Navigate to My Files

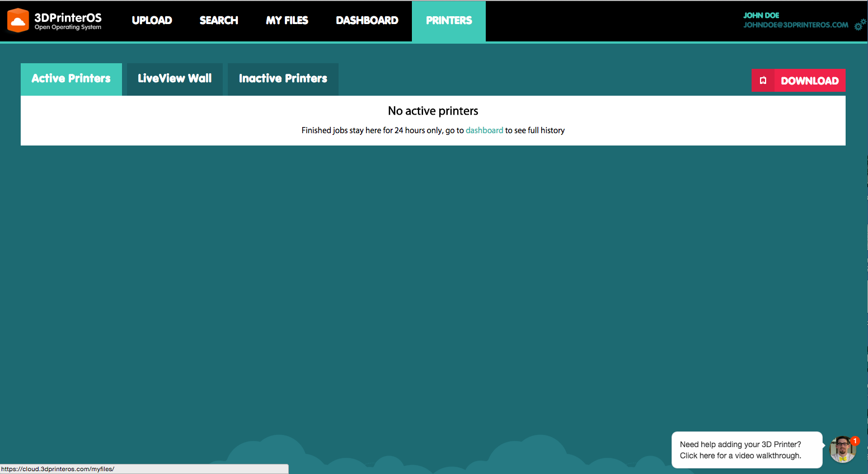click(287, 21)
